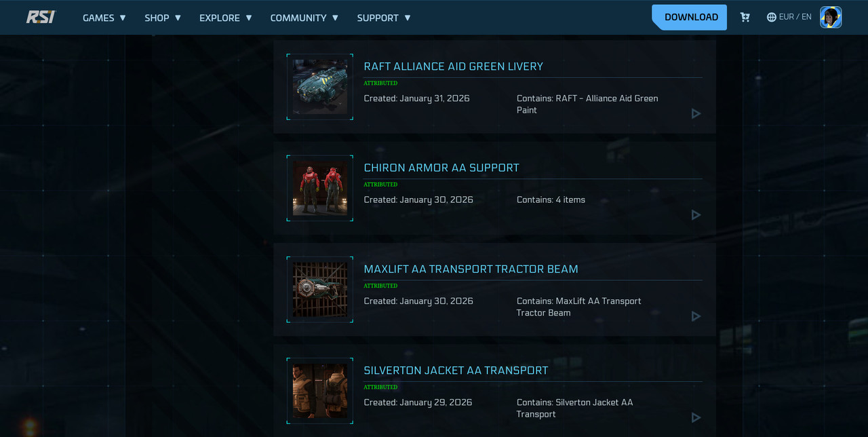This screenshot has width=868, height=437.
Task: Open the MaxLift AA Transport Tractor Beam title
Action: click(471, 269)
